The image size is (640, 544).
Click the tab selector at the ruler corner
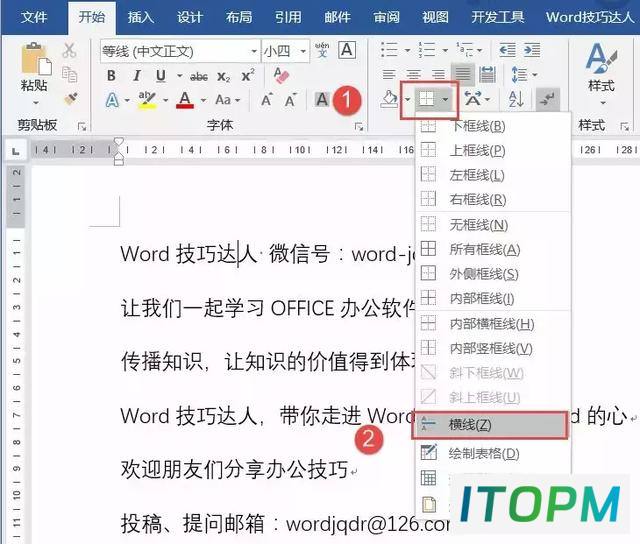(16, 151)
